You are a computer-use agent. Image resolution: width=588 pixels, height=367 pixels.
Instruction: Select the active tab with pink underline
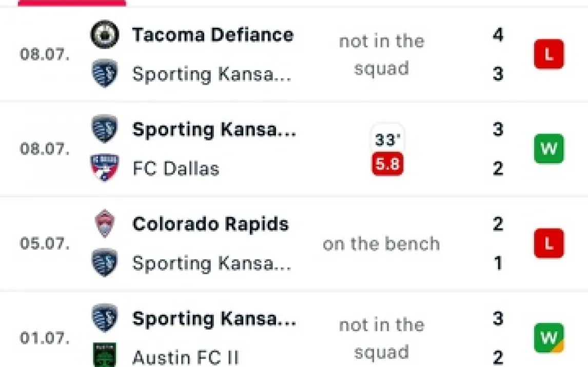tap(72, 3)
